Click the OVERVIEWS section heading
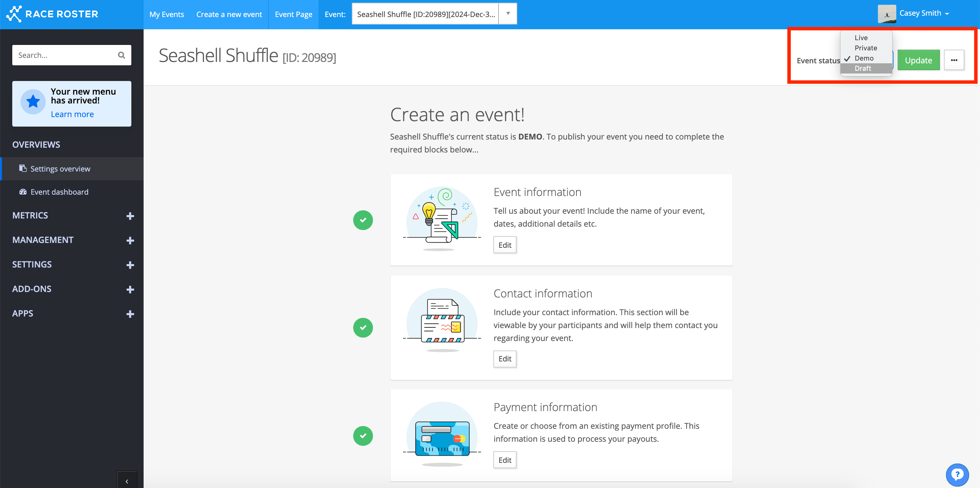The image size is (980, 488). tap(36, 145)
